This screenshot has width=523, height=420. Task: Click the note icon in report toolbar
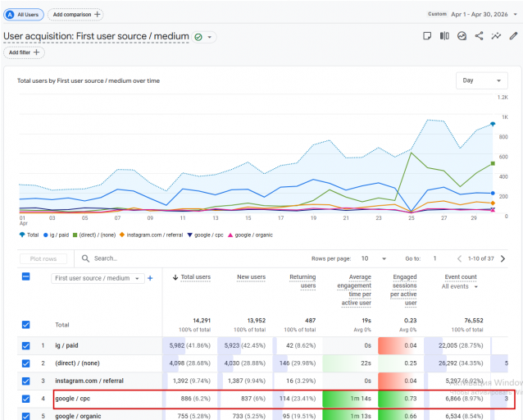click(427, 36)
